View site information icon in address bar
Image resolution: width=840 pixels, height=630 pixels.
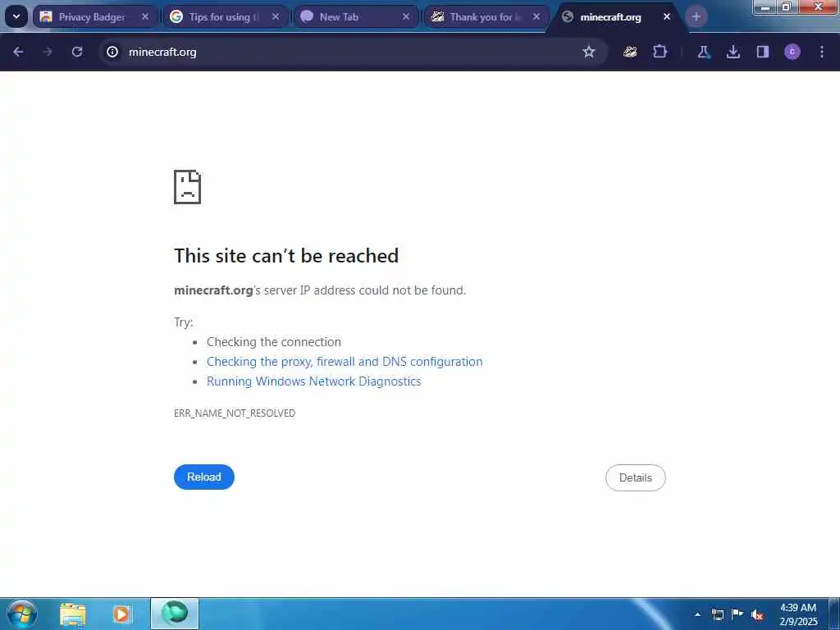[x=112, y=52]
